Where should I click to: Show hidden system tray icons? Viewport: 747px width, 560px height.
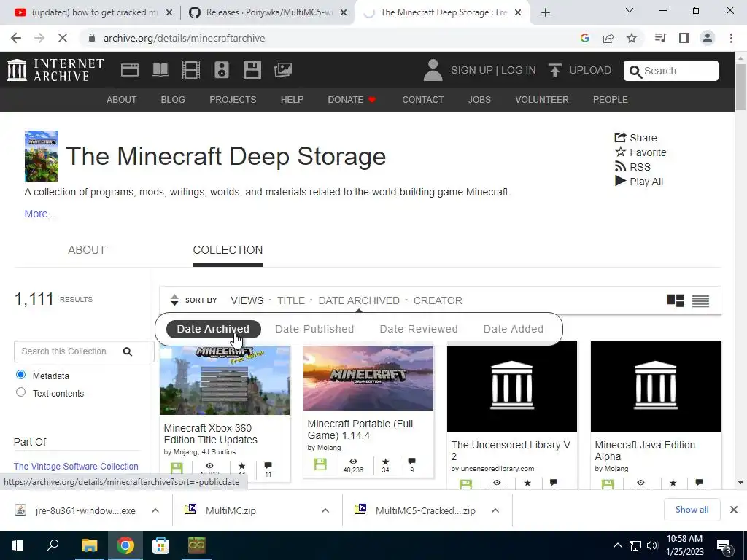(x=617, y=545)
